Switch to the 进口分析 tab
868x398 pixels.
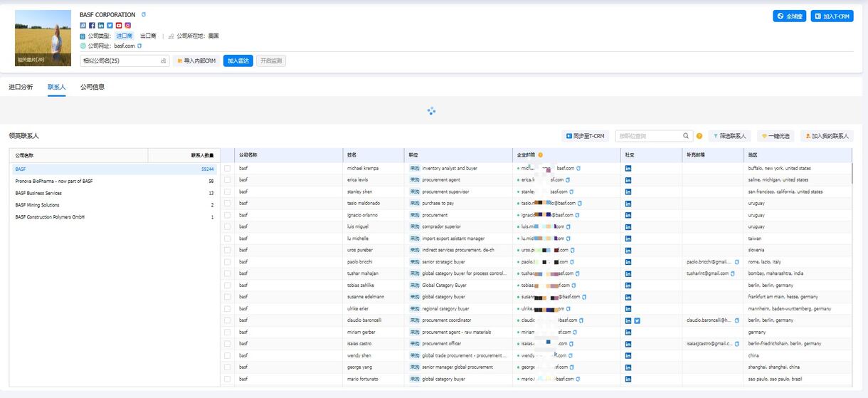(21, 87)
